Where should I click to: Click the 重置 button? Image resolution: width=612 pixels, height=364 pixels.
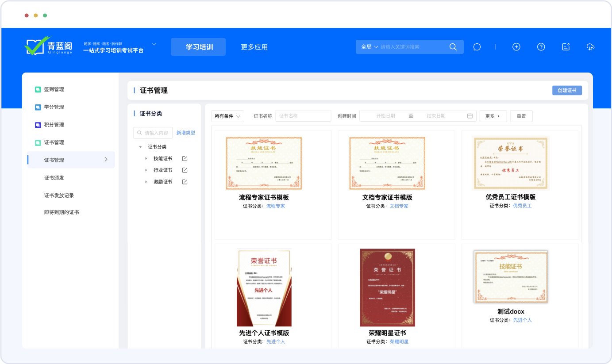(x=521, y=116)
